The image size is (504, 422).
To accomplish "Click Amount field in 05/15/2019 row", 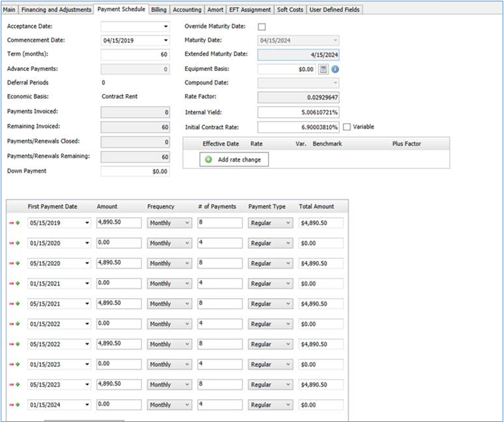I will [x=119, y=223].
